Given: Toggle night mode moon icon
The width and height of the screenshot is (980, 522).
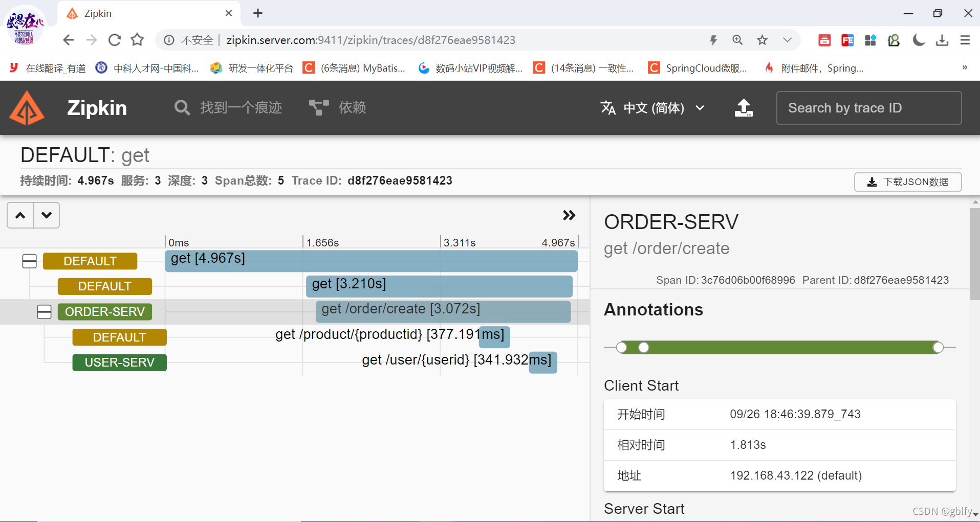Looking at the screenshot, I should coord(919,40).
